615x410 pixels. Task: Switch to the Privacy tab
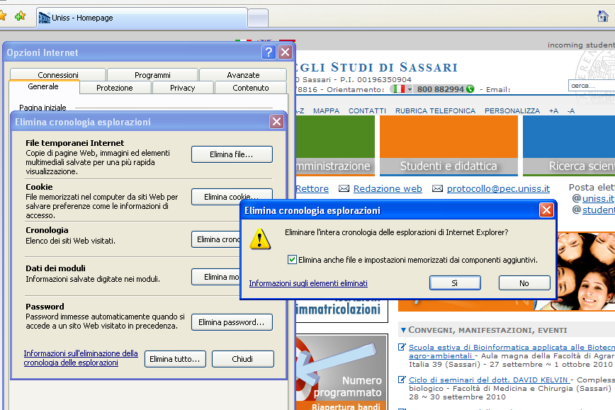182,88
